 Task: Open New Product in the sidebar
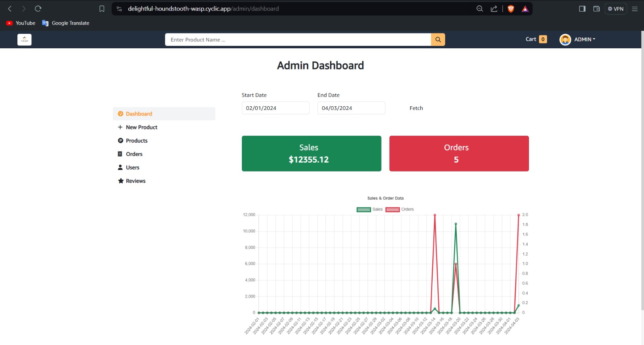click(164, 127)
